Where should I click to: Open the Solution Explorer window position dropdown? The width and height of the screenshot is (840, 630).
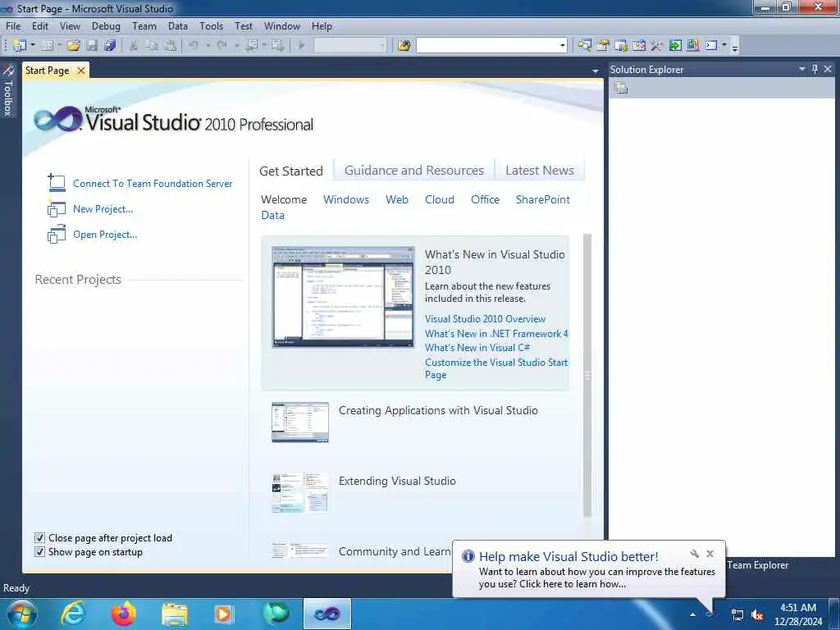pos(802,69)
